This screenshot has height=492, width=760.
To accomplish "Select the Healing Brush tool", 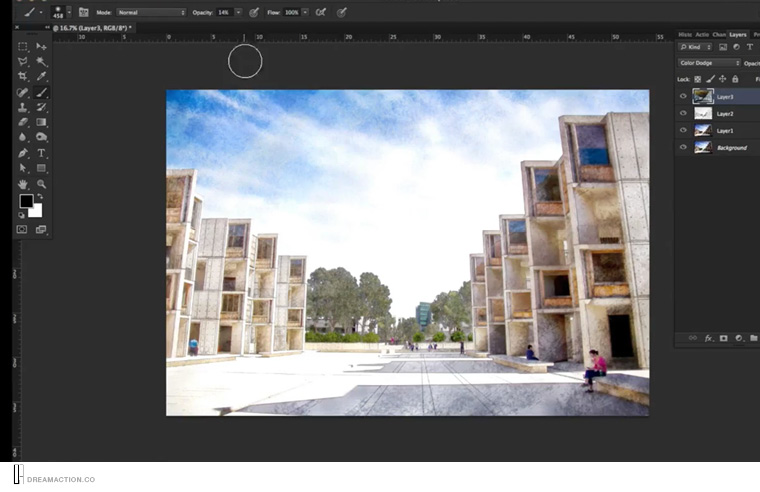I will click(x=23, y=92).
